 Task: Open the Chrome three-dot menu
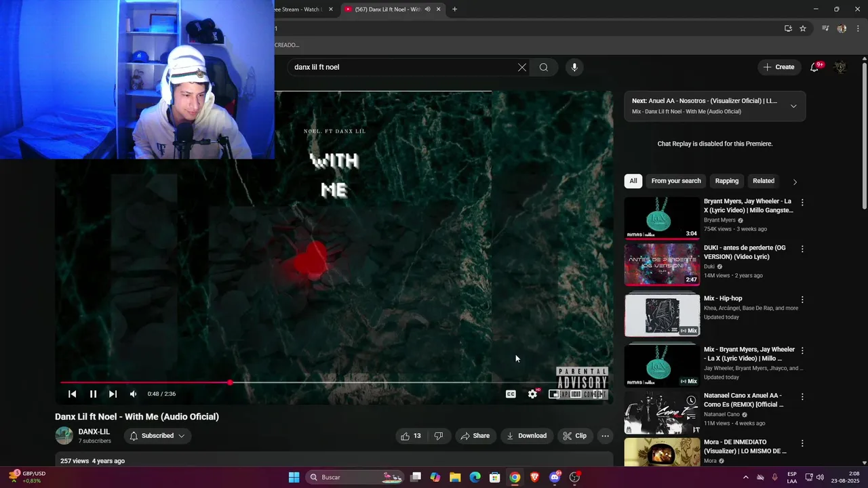(856, 28)
